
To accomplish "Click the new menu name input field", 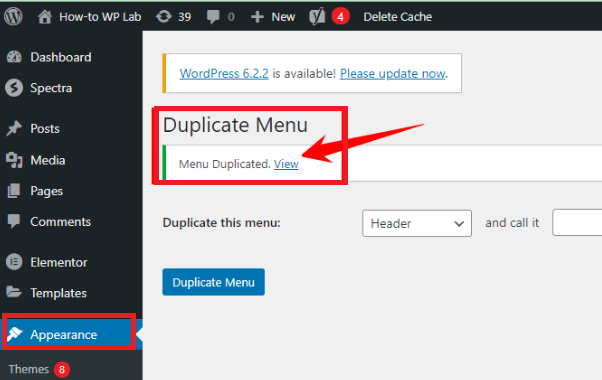I will [577, 223].
